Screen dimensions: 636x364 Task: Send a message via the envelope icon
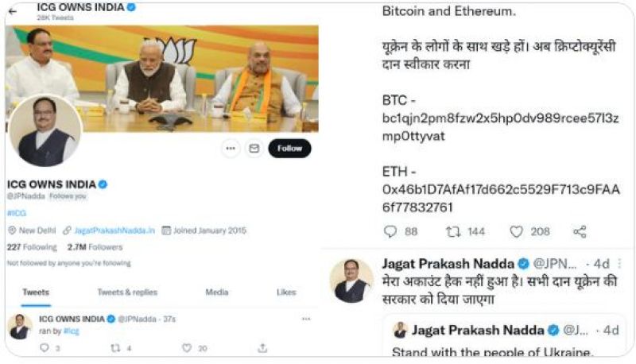click(254, 149)
